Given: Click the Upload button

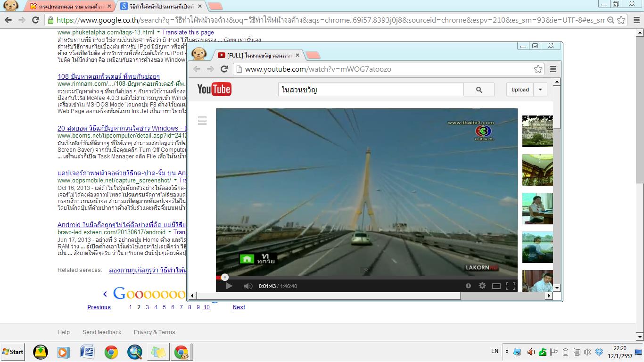Looking at the screenshot, I should (520, 90).
